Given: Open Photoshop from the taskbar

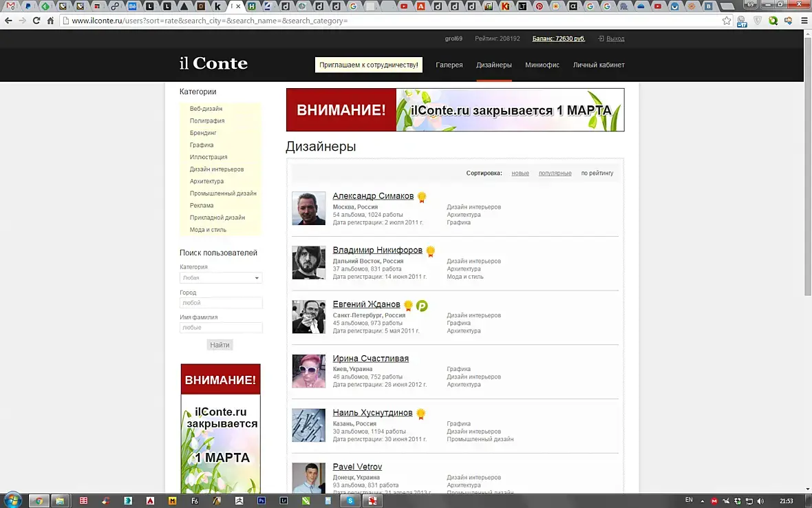Looking at the screenshot, I should pyautogui.click(x=261, y=500).
